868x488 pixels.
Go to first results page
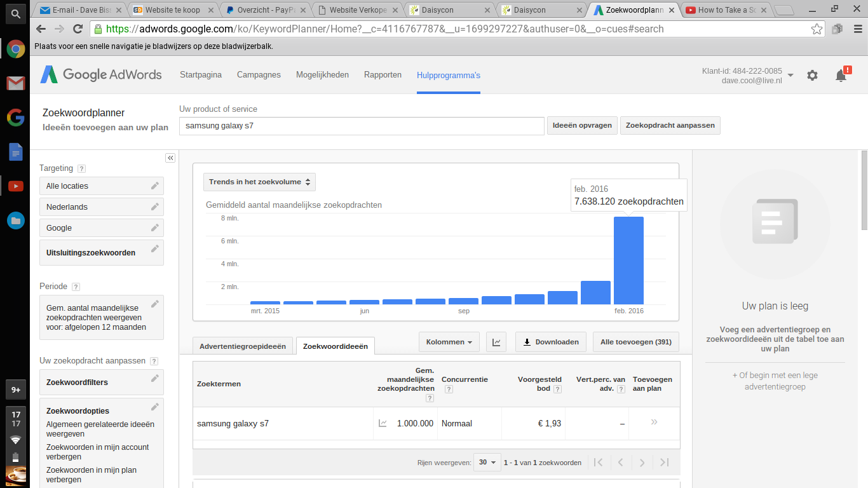(x=598, y=463)
